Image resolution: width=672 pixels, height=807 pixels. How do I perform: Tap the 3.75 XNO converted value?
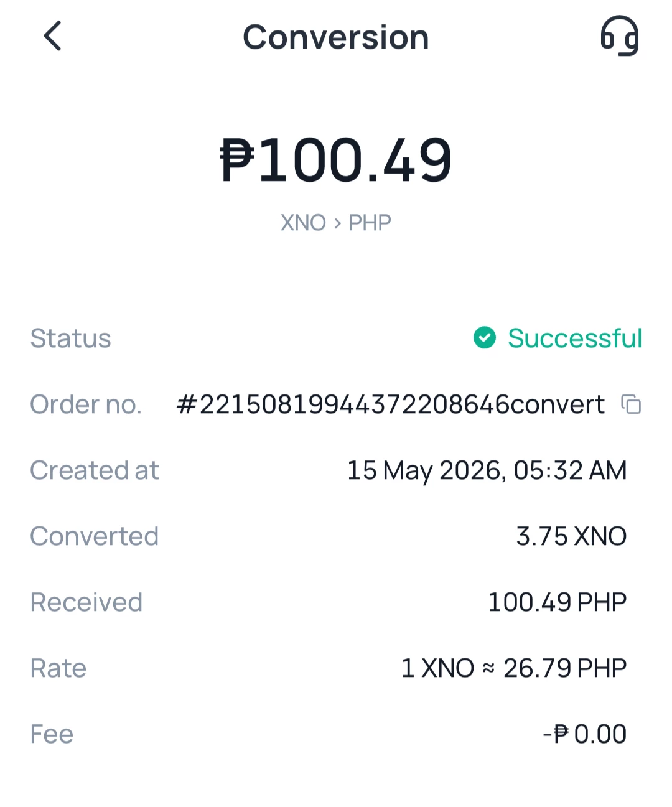pyautogui.click(x=571, y=536)
